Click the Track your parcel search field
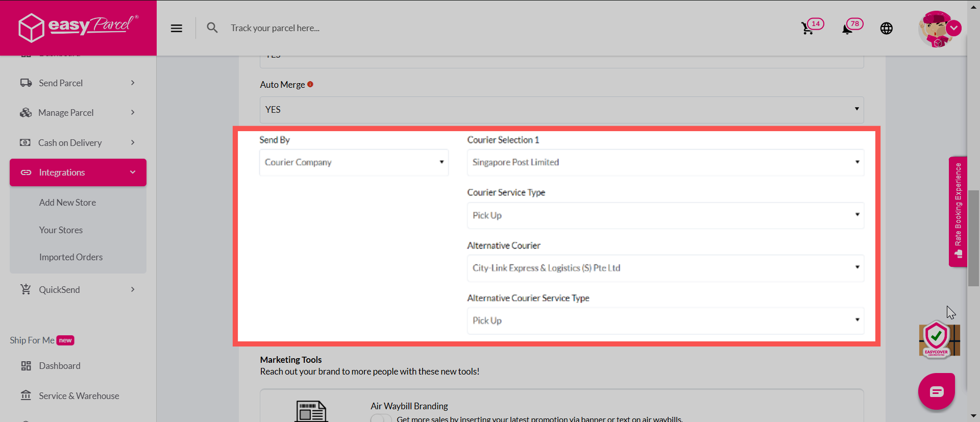The width and height of the screenshot is (980, 422). click(275, 28)
